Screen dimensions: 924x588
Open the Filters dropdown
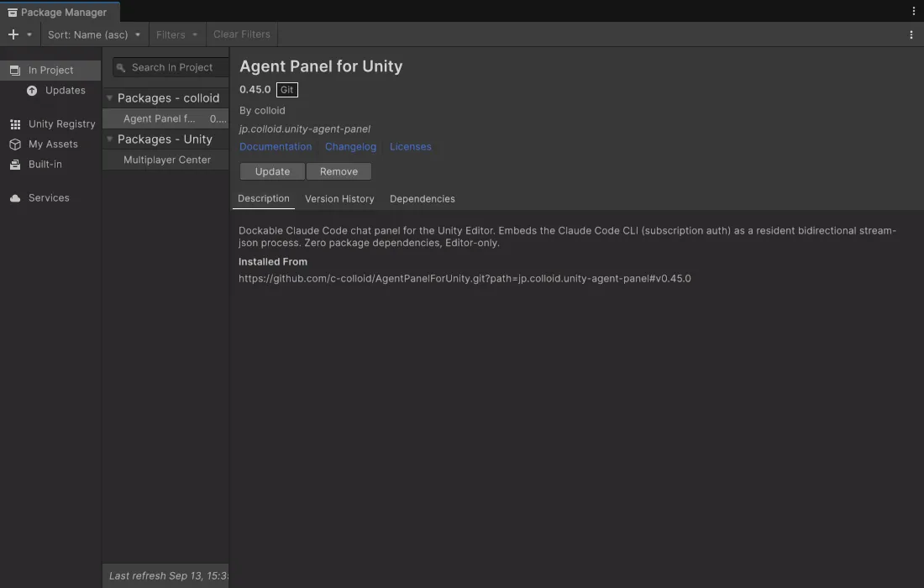click(x=176, y=34)
